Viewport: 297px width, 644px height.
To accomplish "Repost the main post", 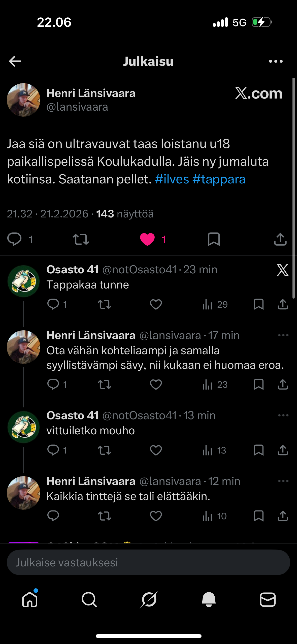I will click(81, 239).
